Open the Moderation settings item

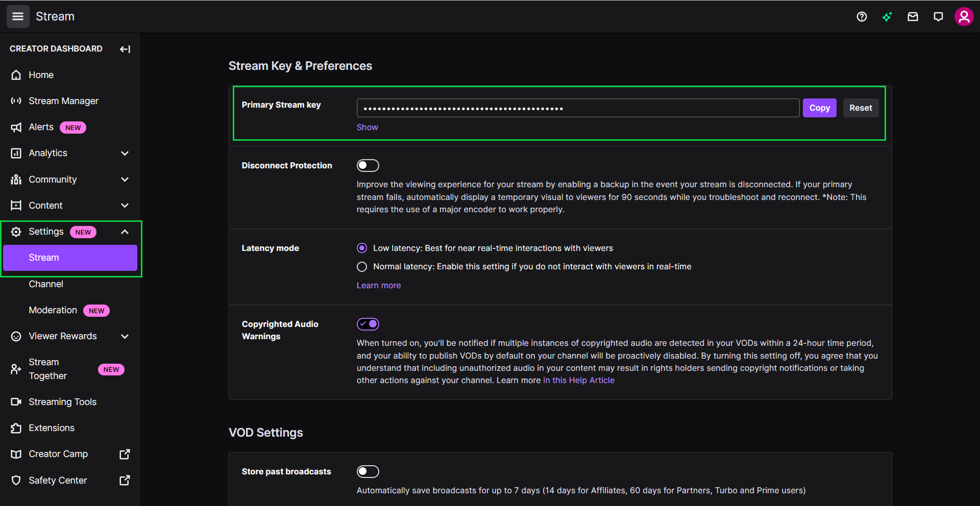coord(70,310)
